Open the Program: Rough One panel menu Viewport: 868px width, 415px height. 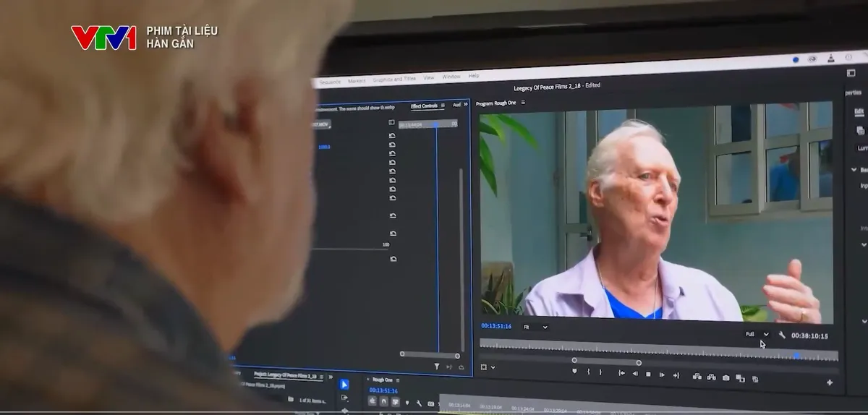[523, 103]
